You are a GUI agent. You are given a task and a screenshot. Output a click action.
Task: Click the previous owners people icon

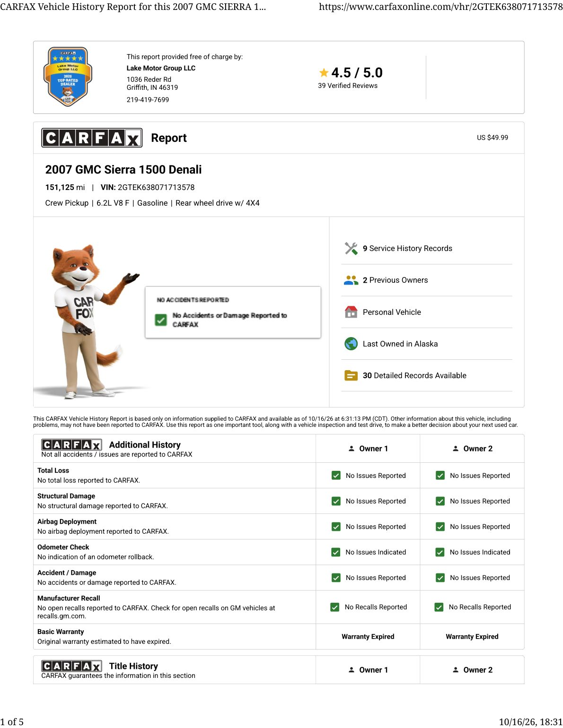pos(351,280)
